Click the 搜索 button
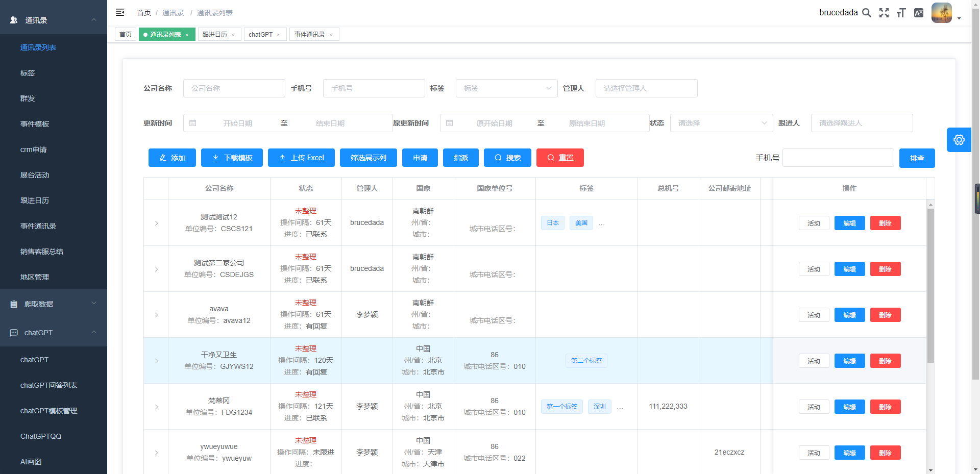Viewport: 980px width, 474px height. pos(507,158)
